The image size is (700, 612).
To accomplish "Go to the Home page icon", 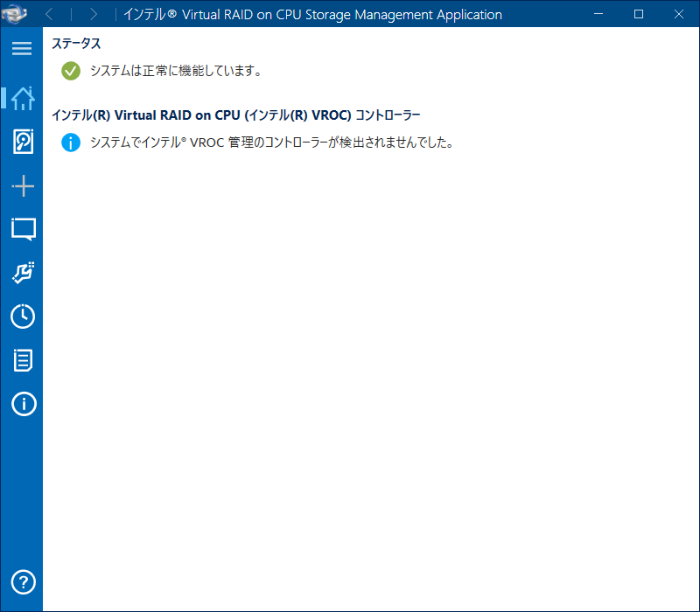I will coord(23,98).
